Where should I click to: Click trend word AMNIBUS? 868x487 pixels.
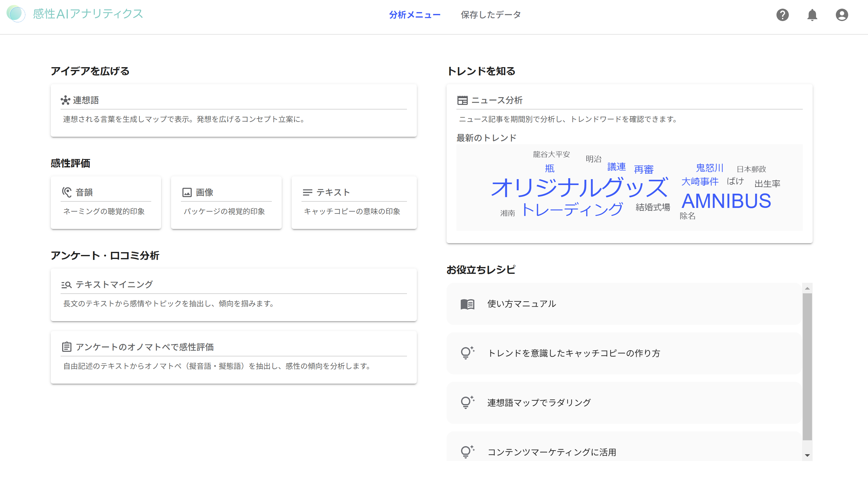[726, 201]
